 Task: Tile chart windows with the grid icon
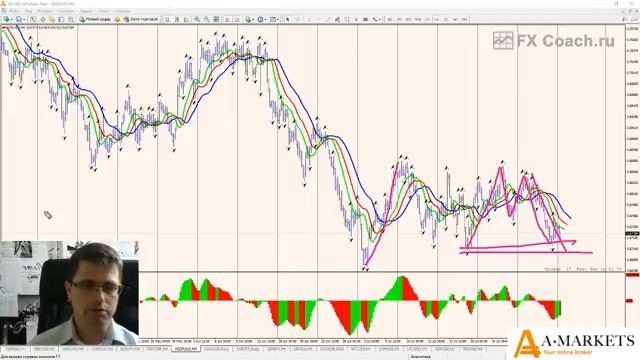point(216,19)
